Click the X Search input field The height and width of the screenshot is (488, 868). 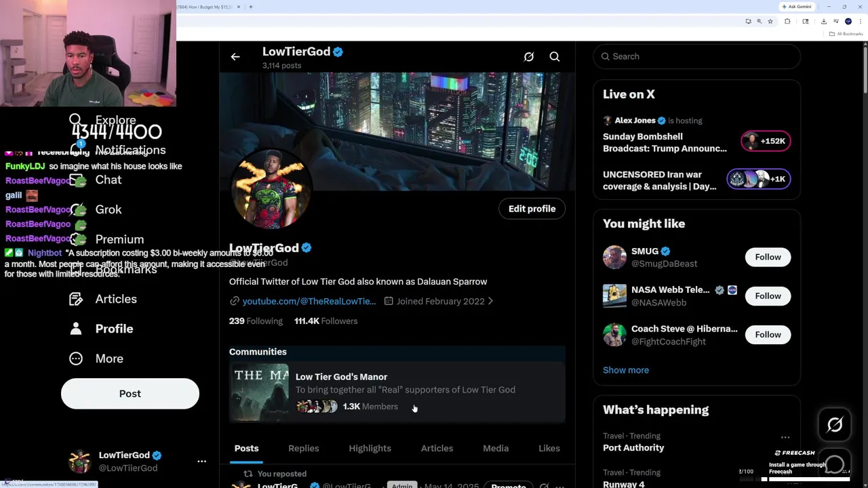coord(696,56)
